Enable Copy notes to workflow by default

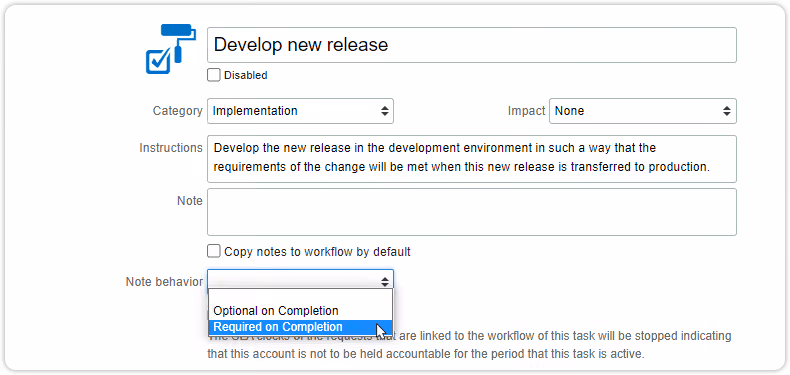coord(214,251)
